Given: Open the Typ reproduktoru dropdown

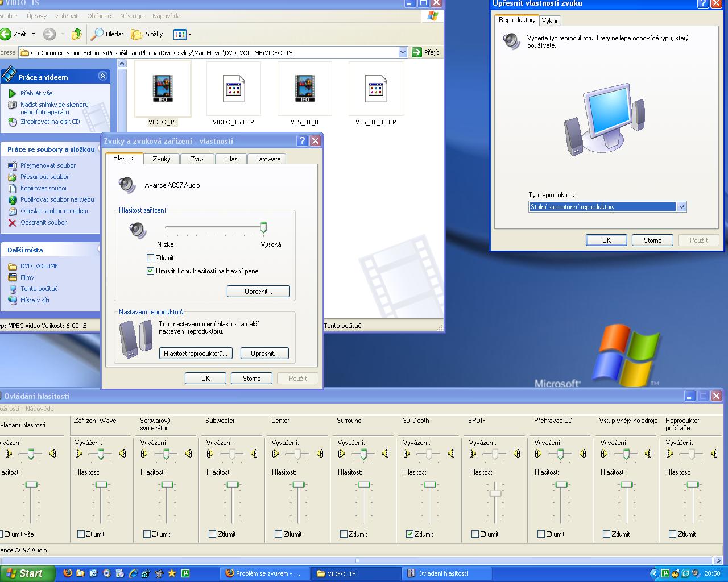Looking at the screenshot, I should click(x=681, y=207).
